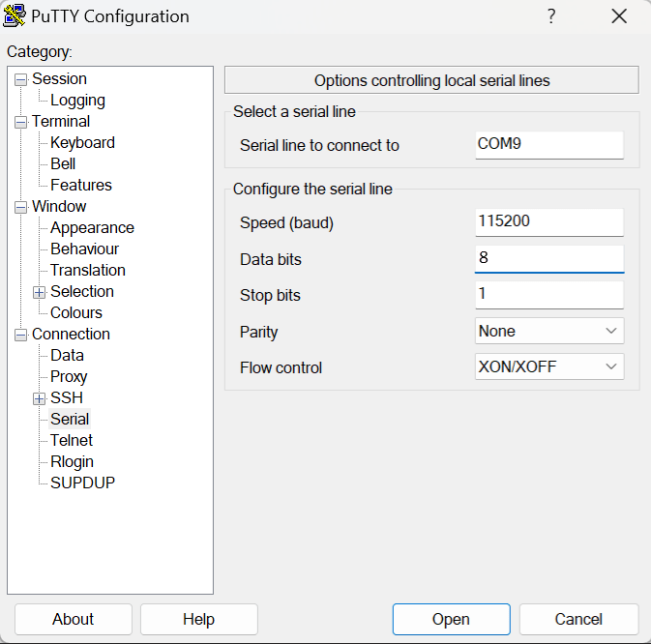
Task: Click the PuTTY icon in title bar
Action: (x=16, y=16)
